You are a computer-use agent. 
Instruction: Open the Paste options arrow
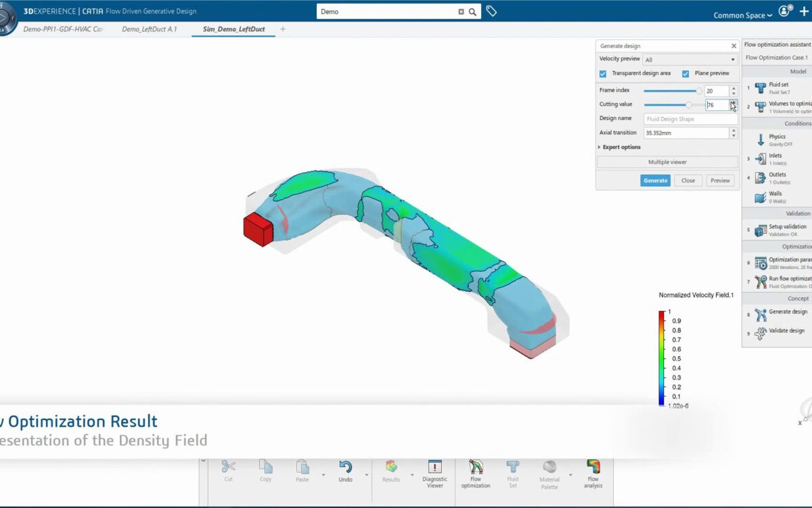click(x=323, y=475)
